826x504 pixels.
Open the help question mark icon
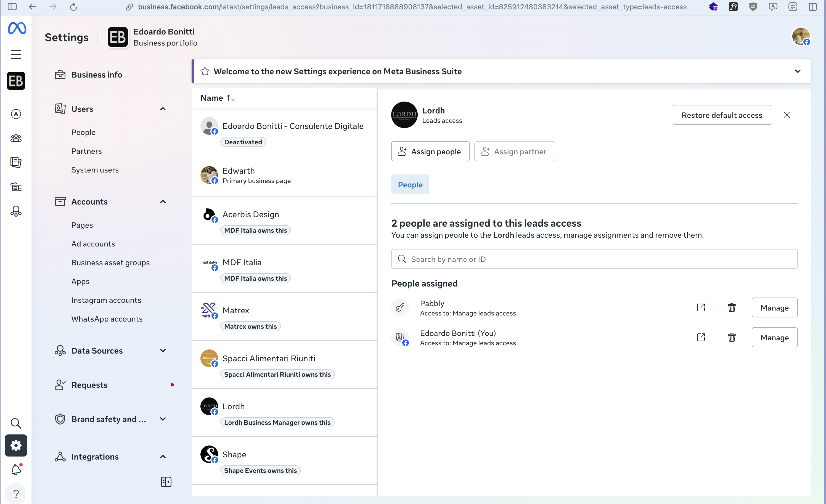point(16,494)
